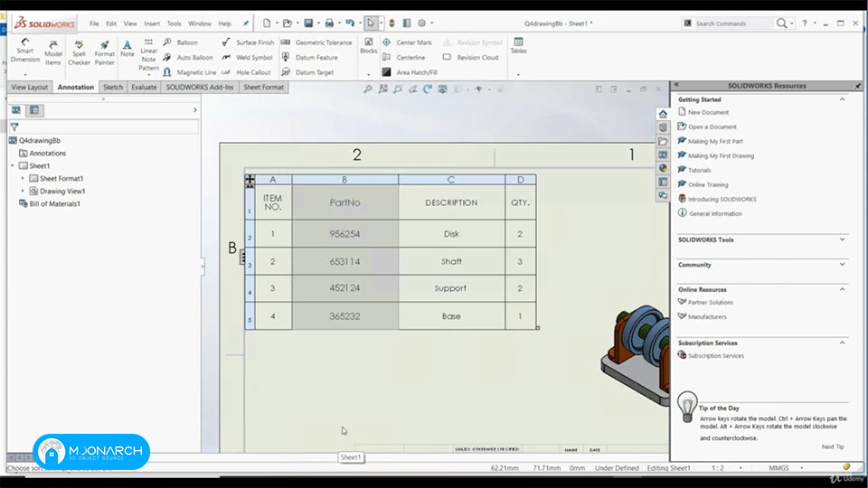Viewport: 868px width, 488px height.
Task: Click the Undo icon
Action: tap(350, 23)
